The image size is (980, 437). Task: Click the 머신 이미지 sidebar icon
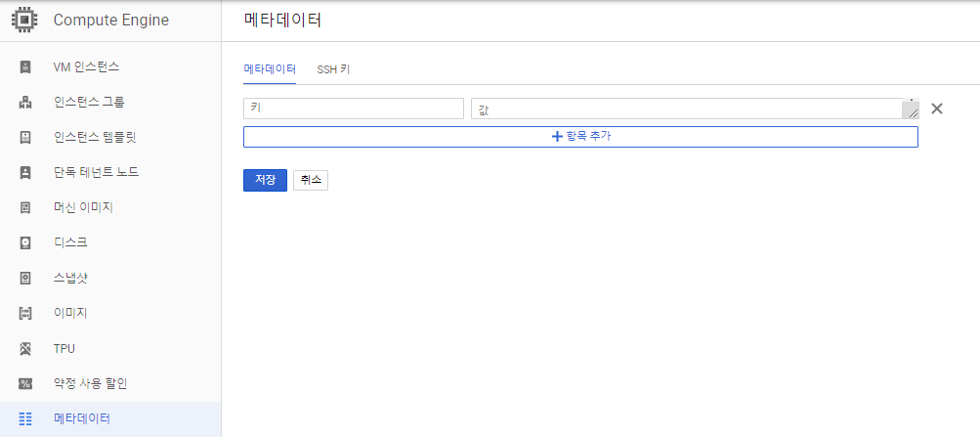(25, 207)
